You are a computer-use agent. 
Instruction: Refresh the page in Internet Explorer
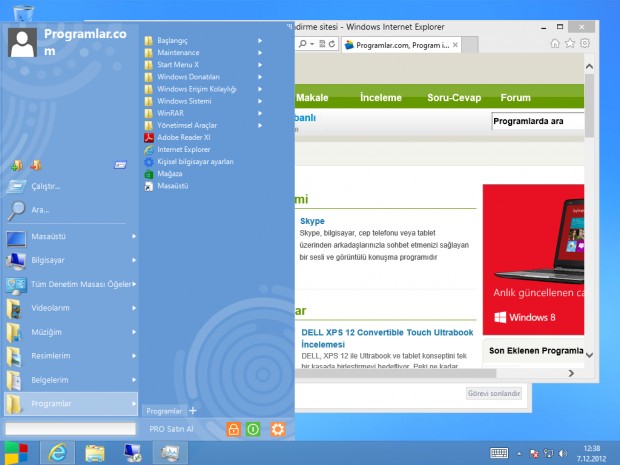tap(330, 45)
